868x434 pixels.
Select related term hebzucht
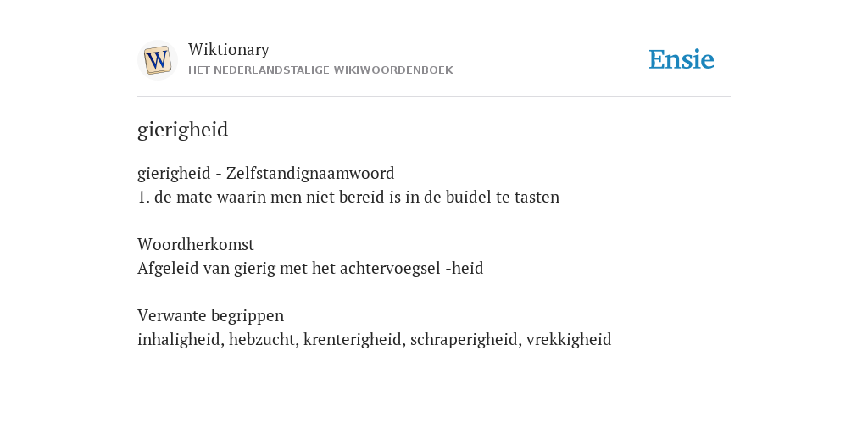tap(262, 339)
